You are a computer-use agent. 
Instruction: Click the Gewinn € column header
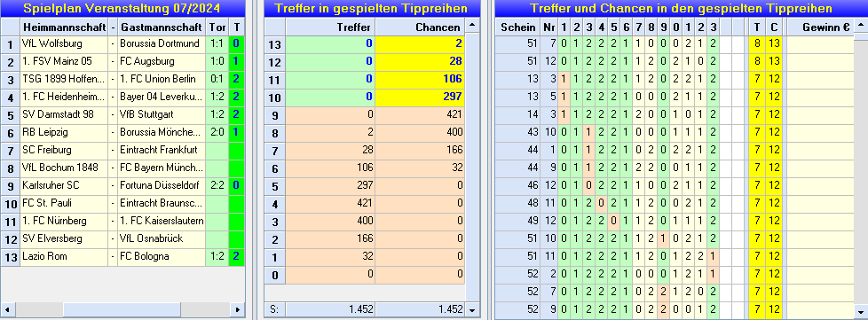coord(820,27)
